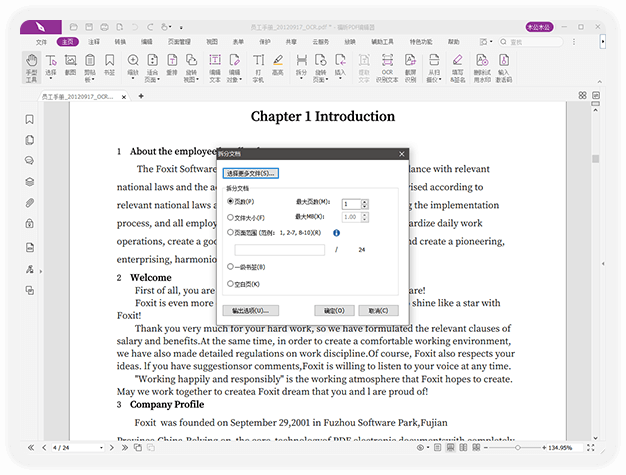The width and height of the screenshot is (626, 475).
Task: Click the Screen Capture Recognition (截屏识别) icon
Action: (410, 61)
